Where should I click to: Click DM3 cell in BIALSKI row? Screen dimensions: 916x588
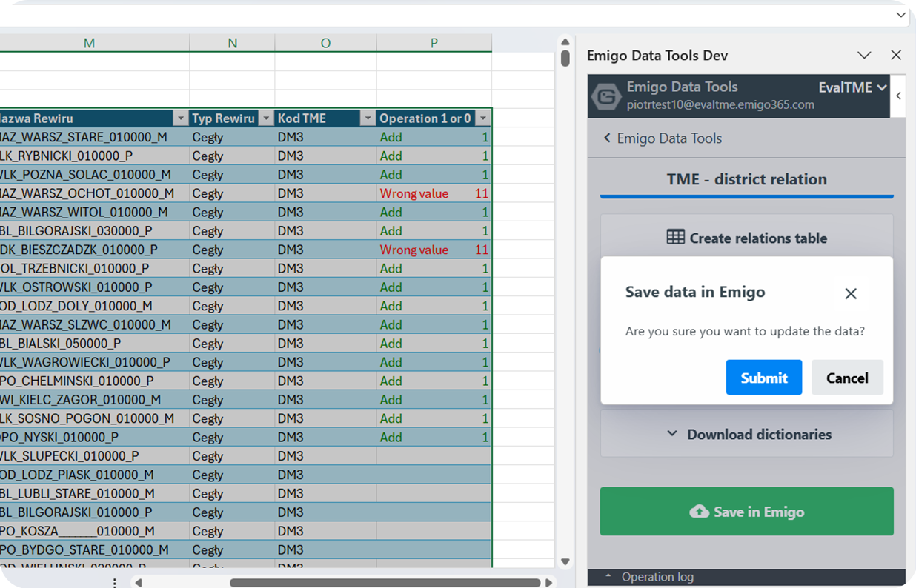(x=325, y=344)
